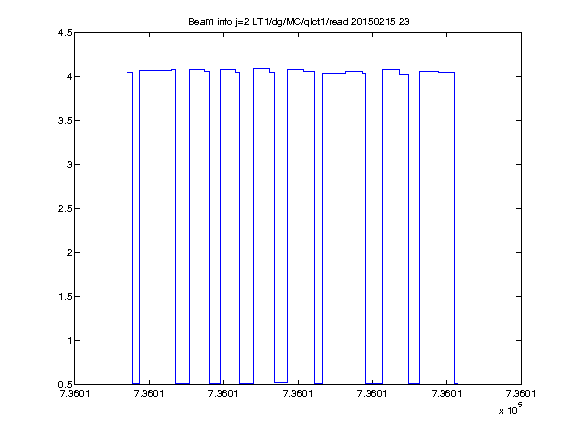The width and height of the screenshot is (576, 432).
Task: Select the top of the last blue pulse
Action: pos(437,72)
